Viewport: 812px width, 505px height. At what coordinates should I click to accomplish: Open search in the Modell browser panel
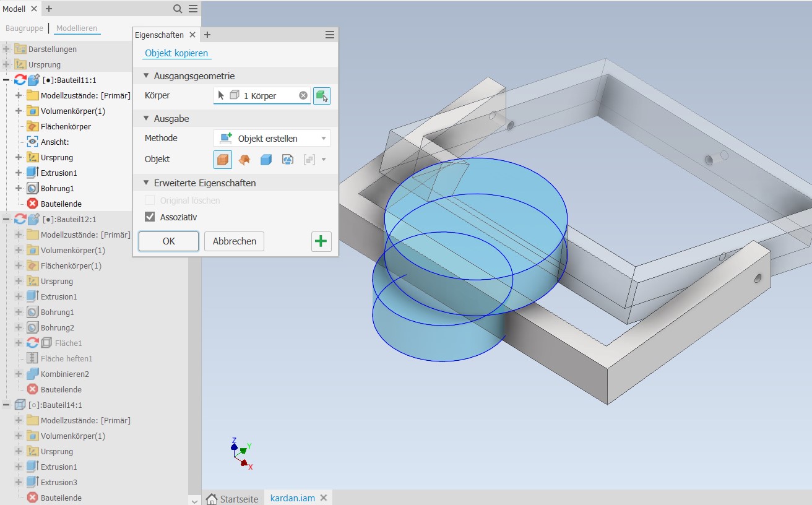coord(178,9)
